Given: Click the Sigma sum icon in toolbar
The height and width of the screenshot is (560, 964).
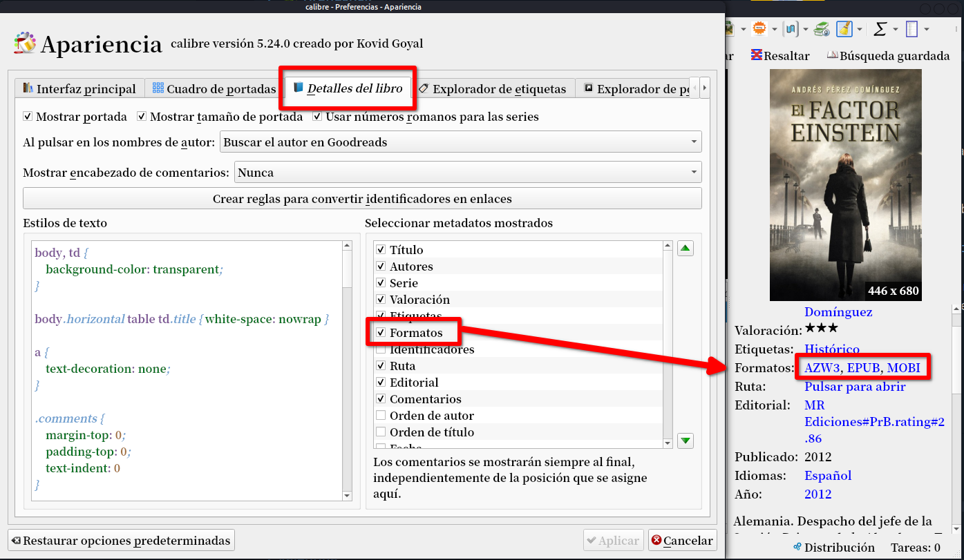Looking at the screenshot, I should click(880, 29).
